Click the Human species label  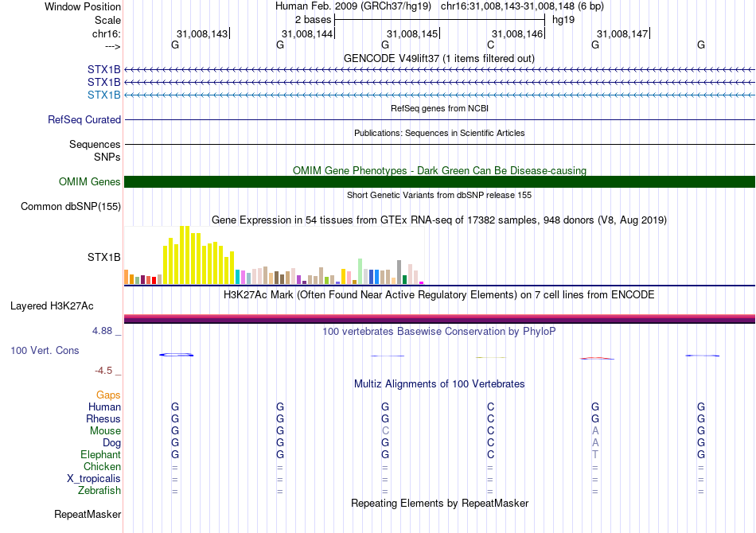coord(104,407)
